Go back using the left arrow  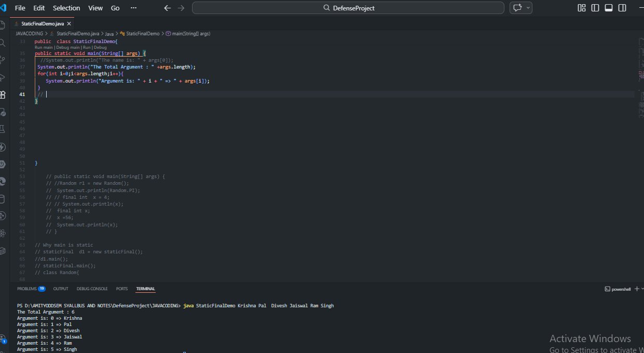click(x=167, y=8)
